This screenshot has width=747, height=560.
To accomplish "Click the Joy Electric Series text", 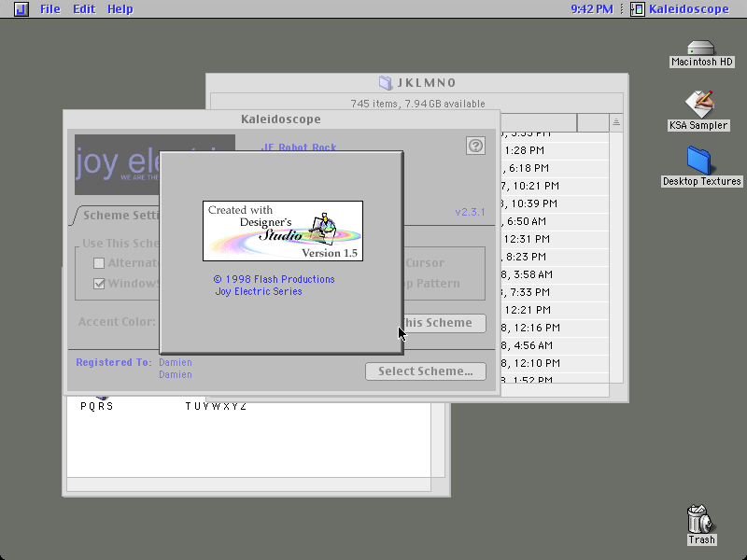I will pyautogui.click(x=259, y=291).
